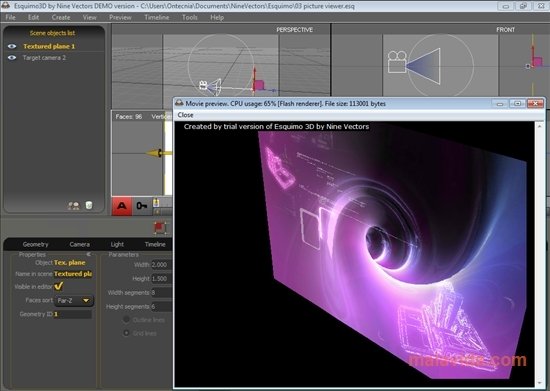Click the Width value field
Screen dimensions: 550x391
[161, 265]
